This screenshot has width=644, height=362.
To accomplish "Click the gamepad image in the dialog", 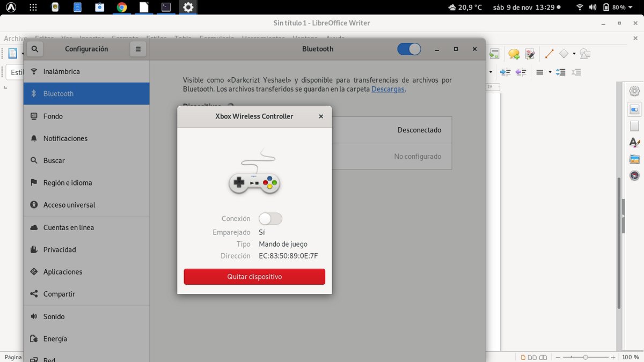I will [254, 172].
